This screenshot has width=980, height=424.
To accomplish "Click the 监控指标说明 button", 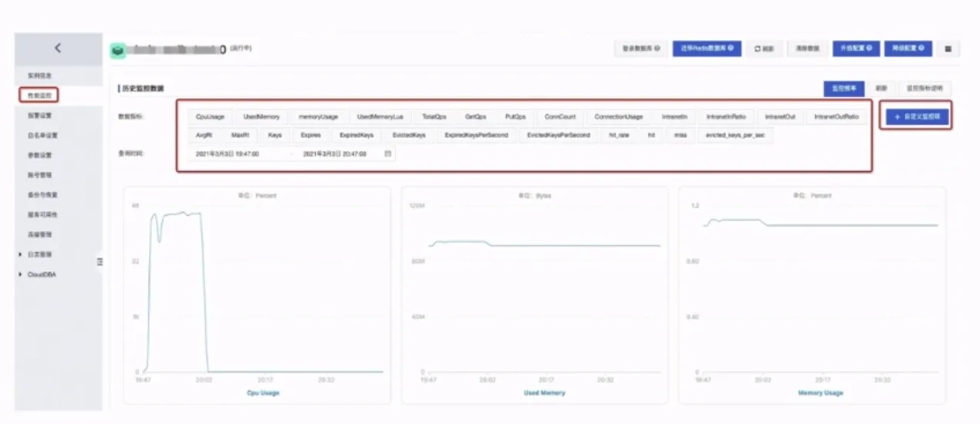I will tap(924, 89).
